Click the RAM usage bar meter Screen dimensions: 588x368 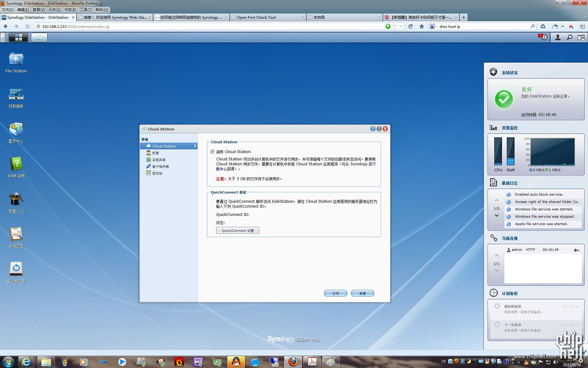point(511,151)
